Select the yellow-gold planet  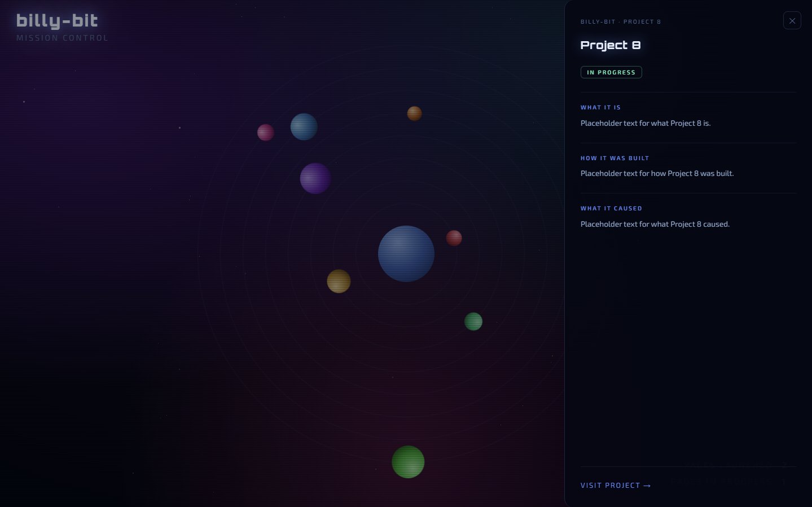click(339, 281)
